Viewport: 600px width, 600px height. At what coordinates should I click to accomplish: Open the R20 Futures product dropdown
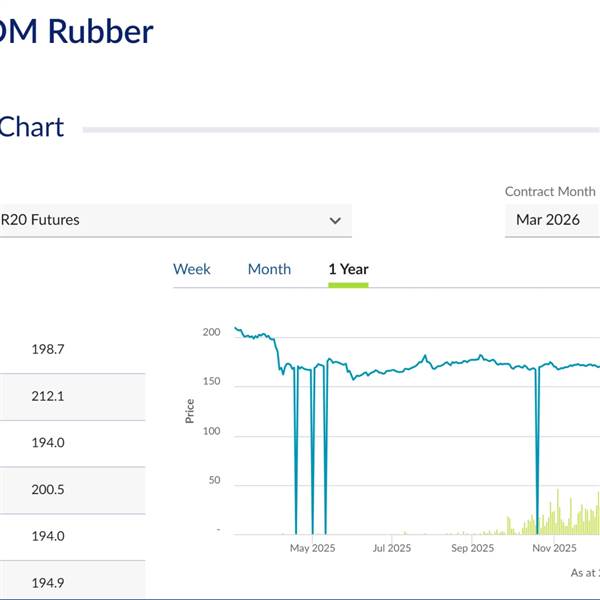point(176,220)
